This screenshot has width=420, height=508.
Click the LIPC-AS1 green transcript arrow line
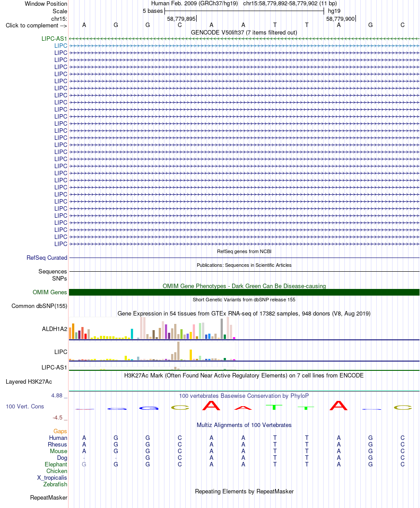244,38
